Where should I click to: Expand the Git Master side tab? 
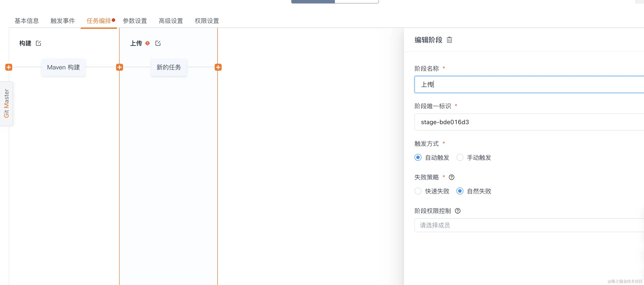[7, 103]
